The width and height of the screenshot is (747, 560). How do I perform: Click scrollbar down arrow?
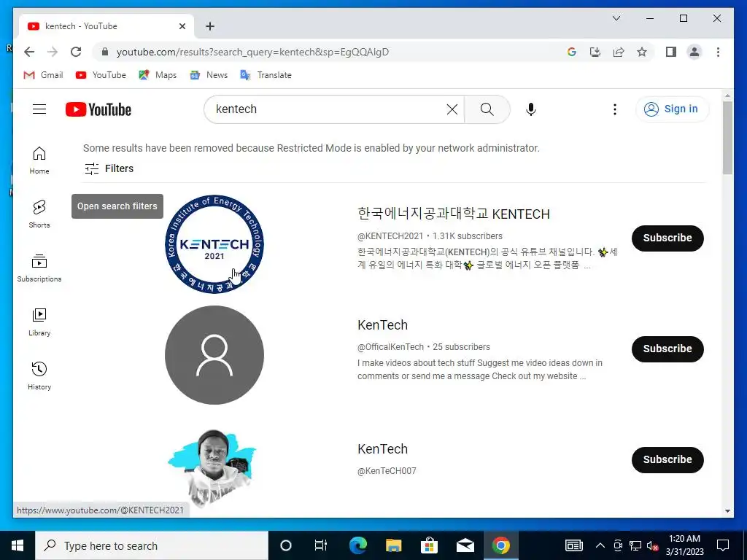(x=727, y=511)
